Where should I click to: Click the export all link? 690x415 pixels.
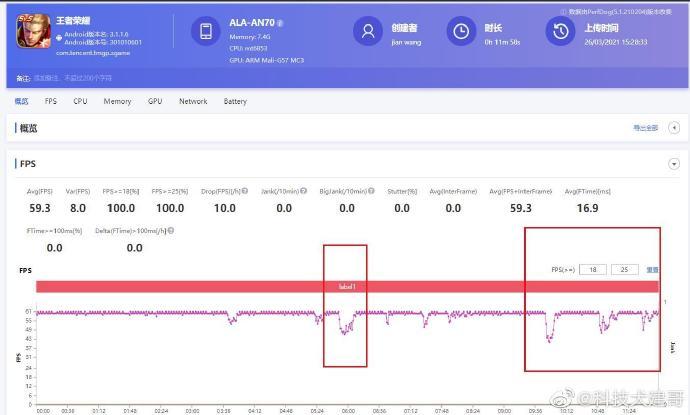tap(645, 128)
